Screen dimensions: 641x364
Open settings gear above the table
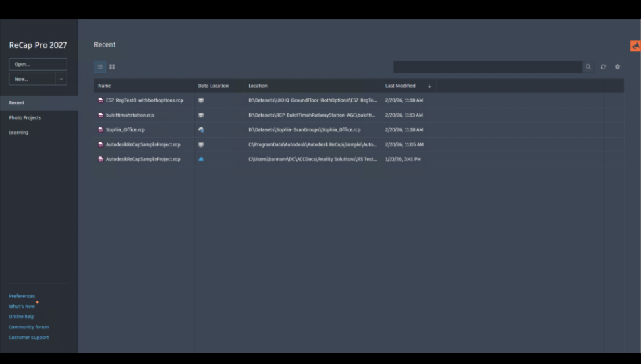(617, 67)
